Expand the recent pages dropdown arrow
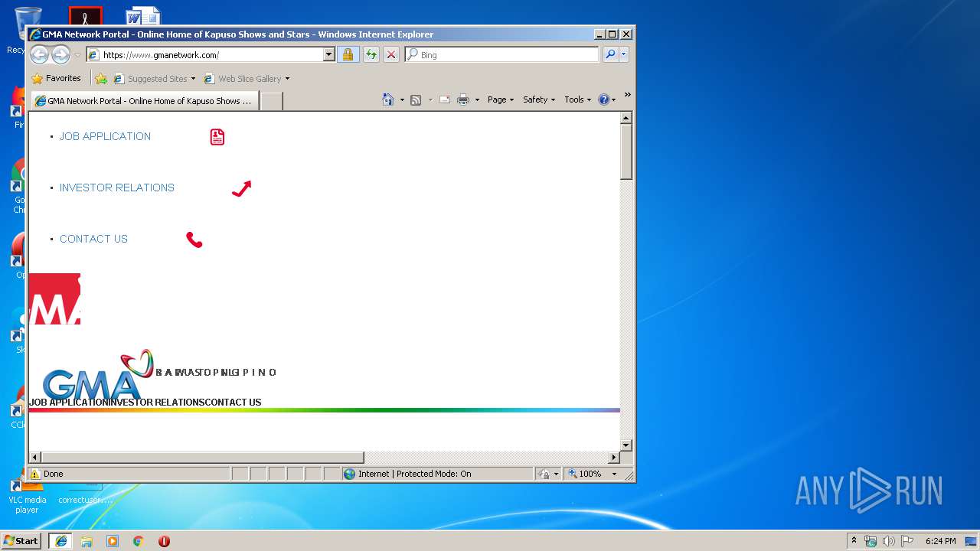This screenshot has width=980, height=551. (x=77, y=54)
